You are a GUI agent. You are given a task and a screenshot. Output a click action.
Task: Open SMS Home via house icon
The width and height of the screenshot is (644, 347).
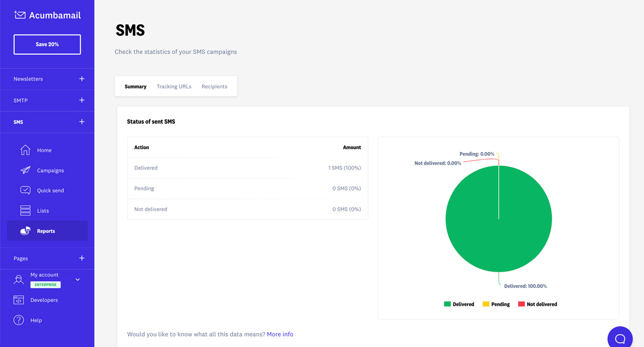25,150
